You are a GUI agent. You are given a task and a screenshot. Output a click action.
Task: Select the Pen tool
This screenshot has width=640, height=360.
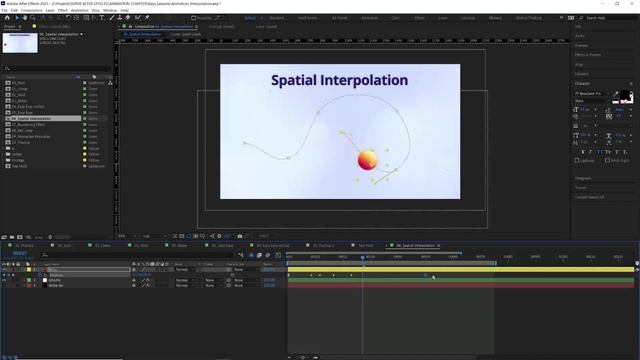coord(94,18)
